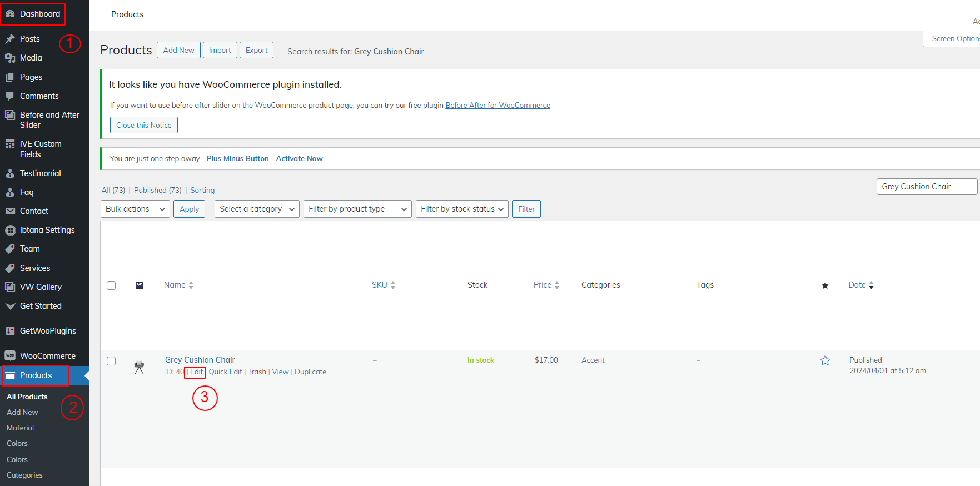Expand the Select a category dropdown

pos(257,209)
